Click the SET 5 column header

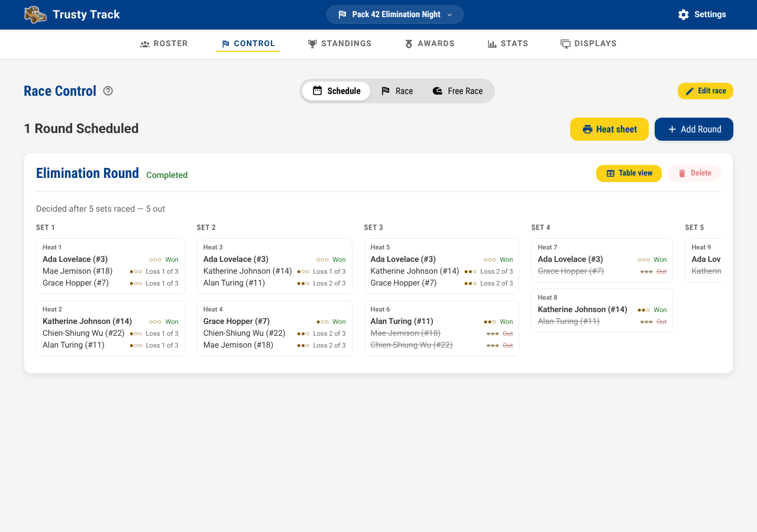pyautogui.click(x=694, y=228)
